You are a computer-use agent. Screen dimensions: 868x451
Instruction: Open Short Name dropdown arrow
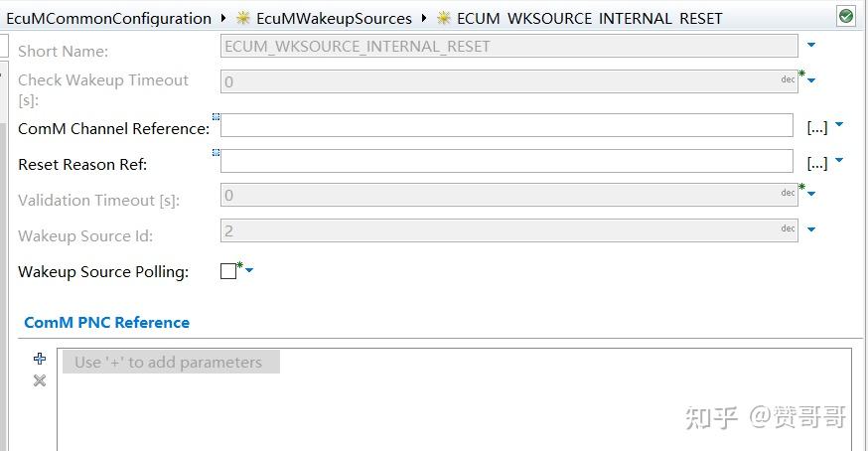coord(811,45)
